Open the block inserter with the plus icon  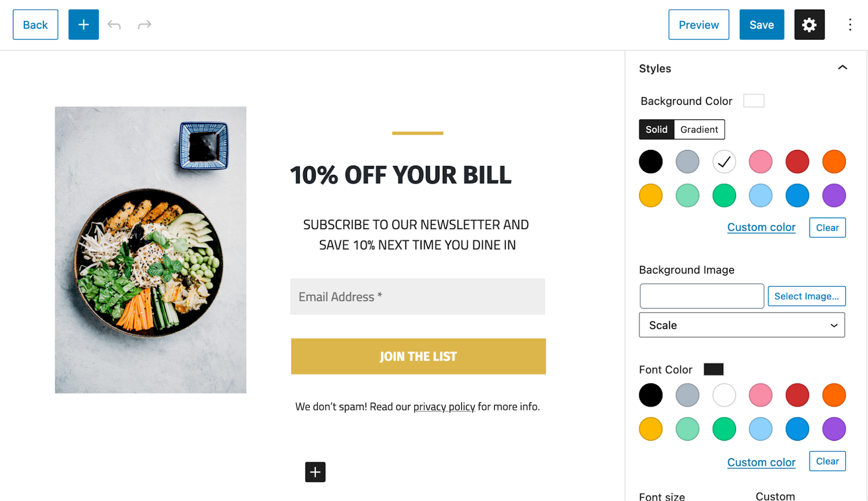point(83,24)
